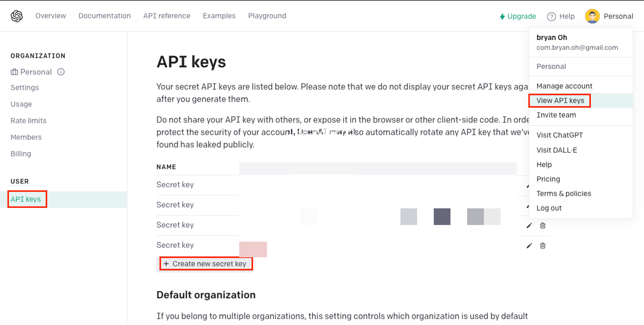Choose Visit ChatGPT from menu
This screenshot has height=325, width=644.
(x=581, y=135)
